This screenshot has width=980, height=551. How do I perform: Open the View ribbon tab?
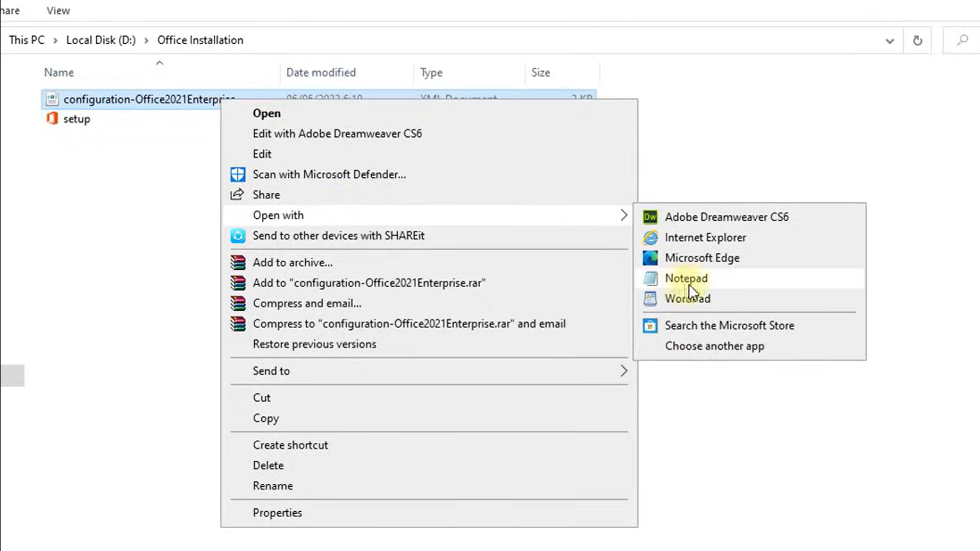coord(58,11)
